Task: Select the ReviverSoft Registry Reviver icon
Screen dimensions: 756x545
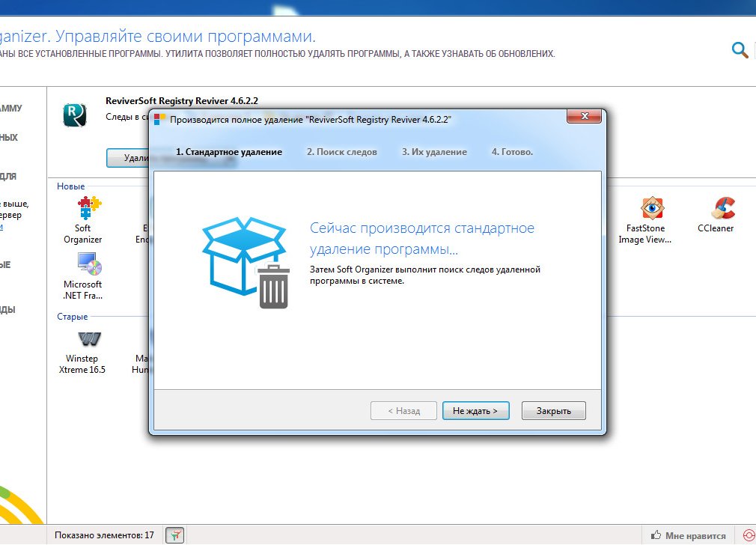Action: click(75, 115)
